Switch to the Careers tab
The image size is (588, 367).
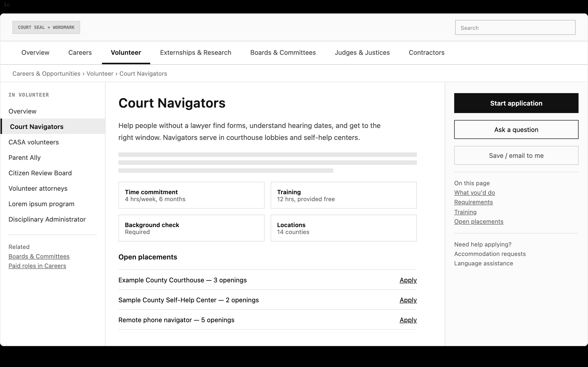coord(80,53)
